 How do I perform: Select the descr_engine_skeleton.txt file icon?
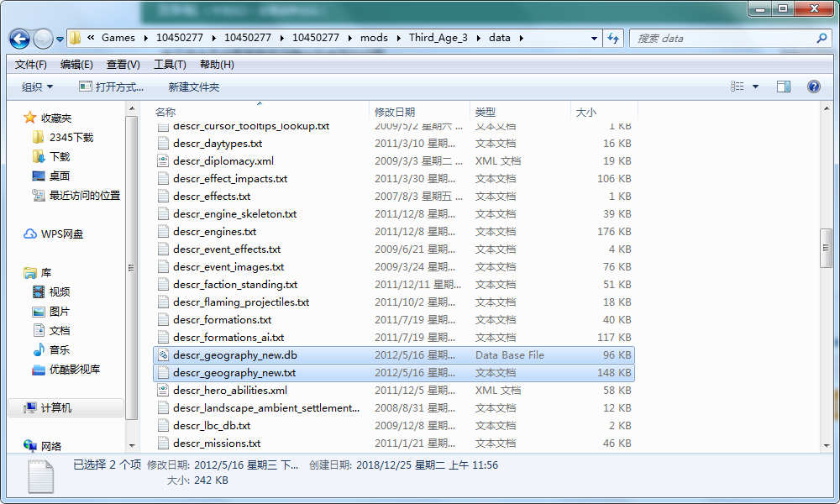(x=164, y=213)
